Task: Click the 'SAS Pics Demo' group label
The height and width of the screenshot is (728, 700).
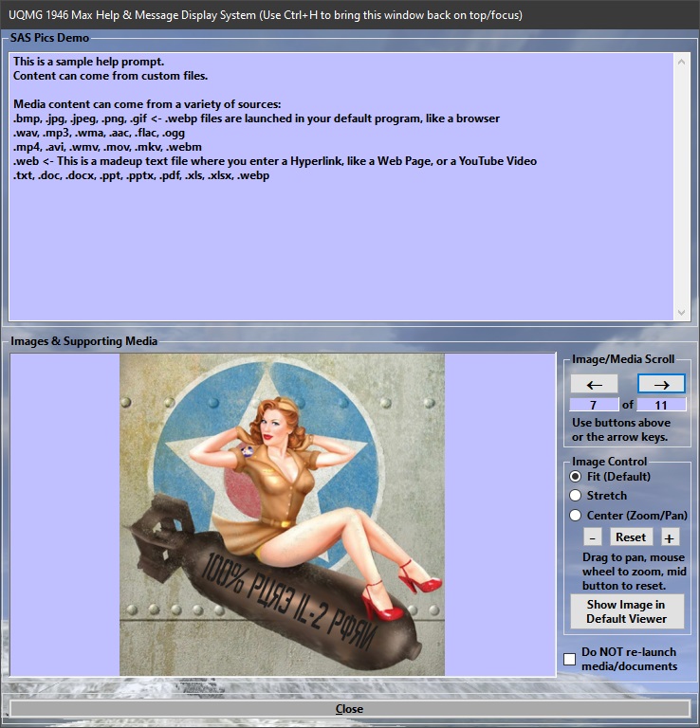Action: pyautogui.click(x=49, y=38)
